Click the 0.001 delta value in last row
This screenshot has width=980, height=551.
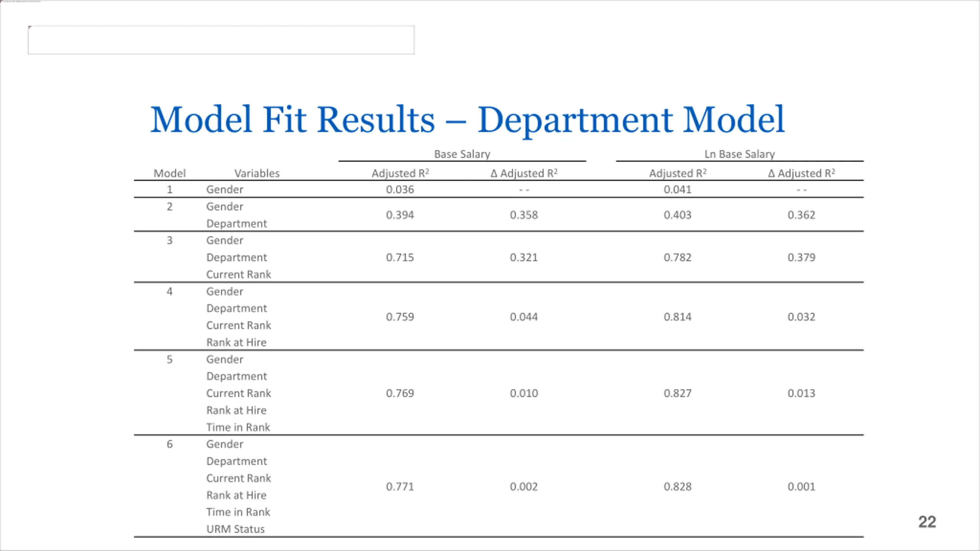(x=801, y=486)
